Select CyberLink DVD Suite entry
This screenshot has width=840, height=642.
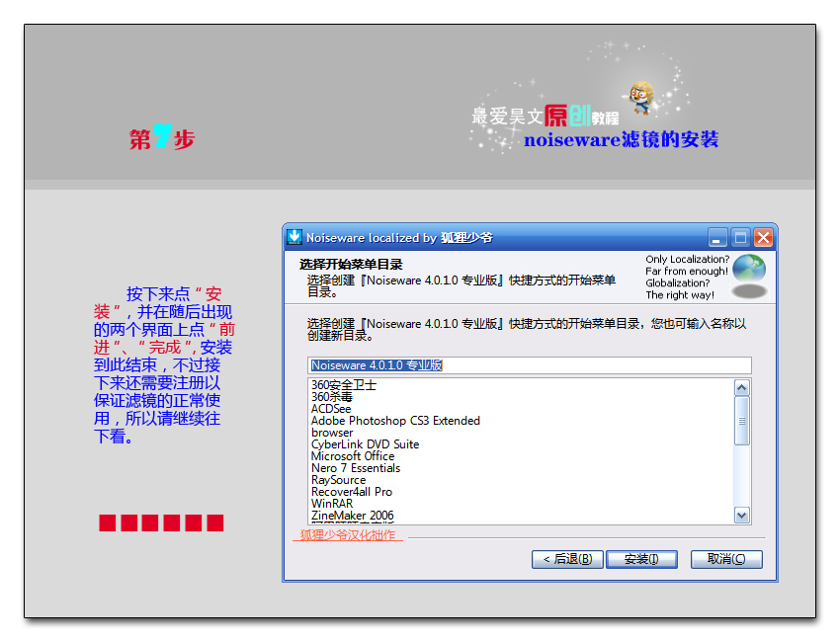[x=365, y=443]
